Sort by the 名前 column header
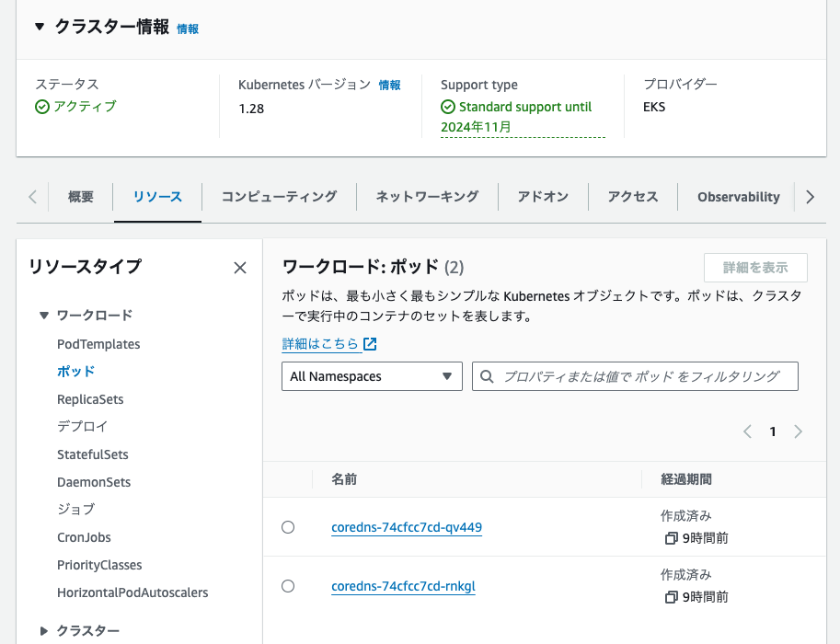The height and width of the screenshot is (644, 840). [x=344, y=479]
